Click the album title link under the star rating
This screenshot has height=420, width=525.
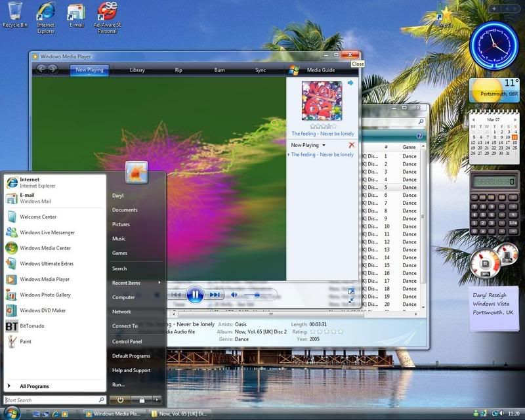click(x=323, y=134)
